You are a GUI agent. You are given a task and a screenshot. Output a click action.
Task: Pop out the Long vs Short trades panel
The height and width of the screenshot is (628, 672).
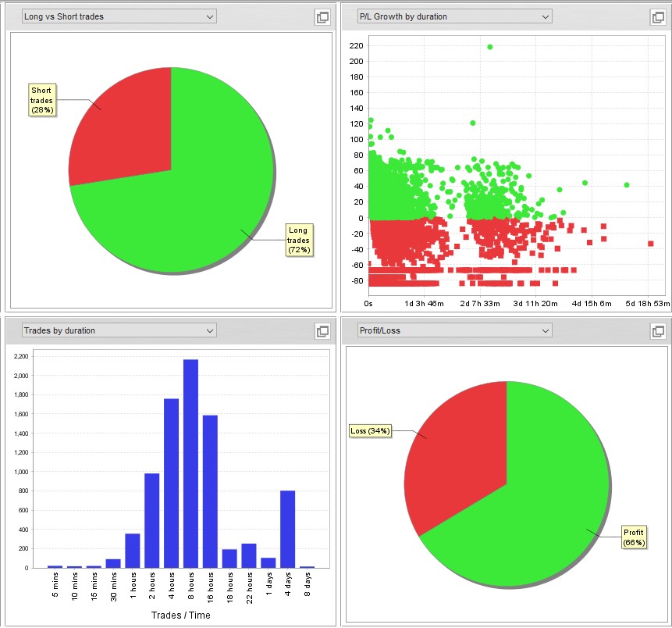click(322, 17)
